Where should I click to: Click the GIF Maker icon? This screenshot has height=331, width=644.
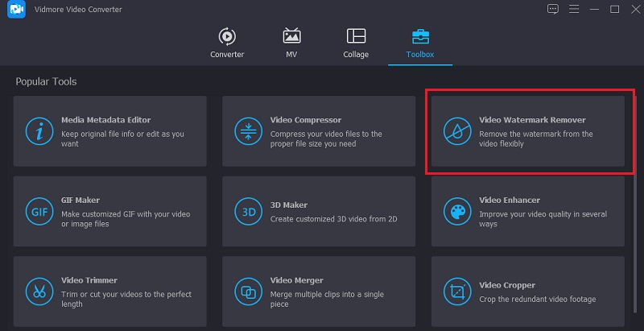[37, 212]
